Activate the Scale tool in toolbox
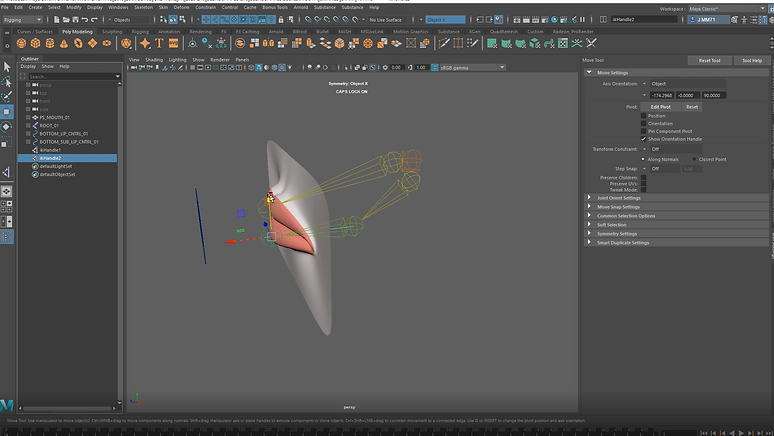Screen dimensions: 774x436 (x=7, y=142)
